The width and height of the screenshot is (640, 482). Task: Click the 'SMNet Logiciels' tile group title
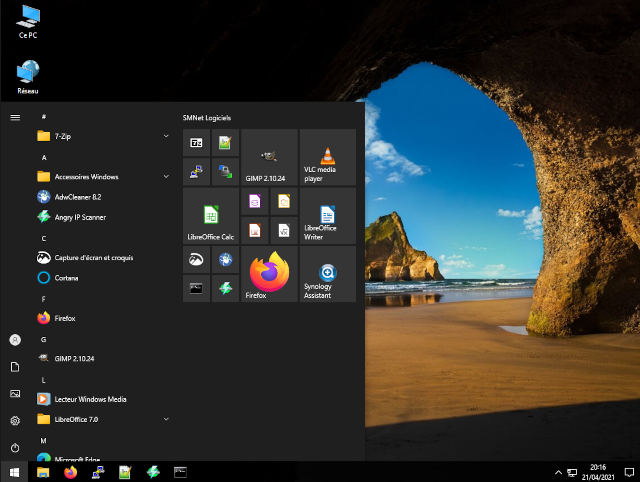(x=207, y=118)
